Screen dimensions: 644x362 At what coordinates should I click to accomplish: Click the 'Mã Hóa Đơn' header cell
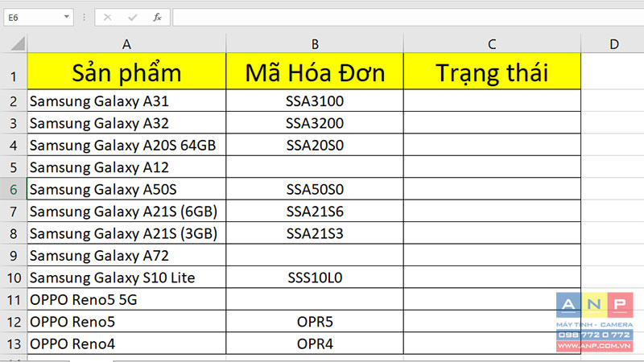click(x=315, y=72)
